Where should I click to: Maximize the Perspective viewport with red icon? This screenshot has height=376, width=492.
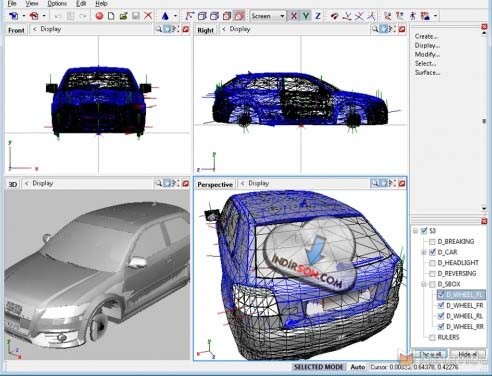(402, 183)
